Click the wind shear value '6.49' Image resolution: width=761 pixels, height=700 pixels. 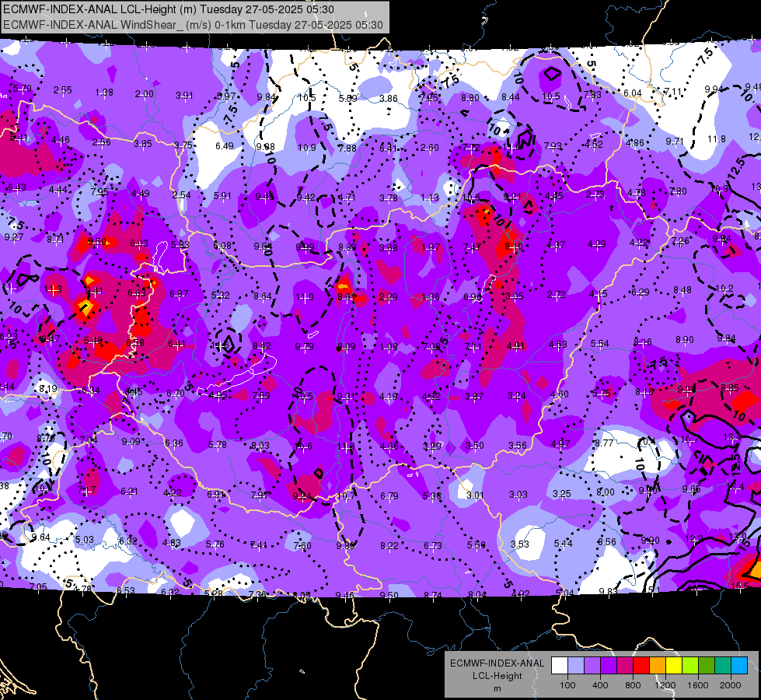coord(225,145)
